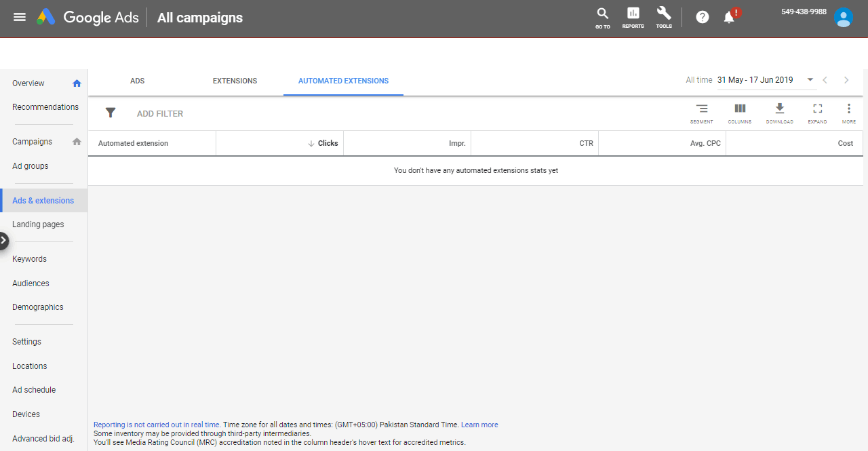
Task: Switch to the Extensions tab
Action: tap(235, 81)
